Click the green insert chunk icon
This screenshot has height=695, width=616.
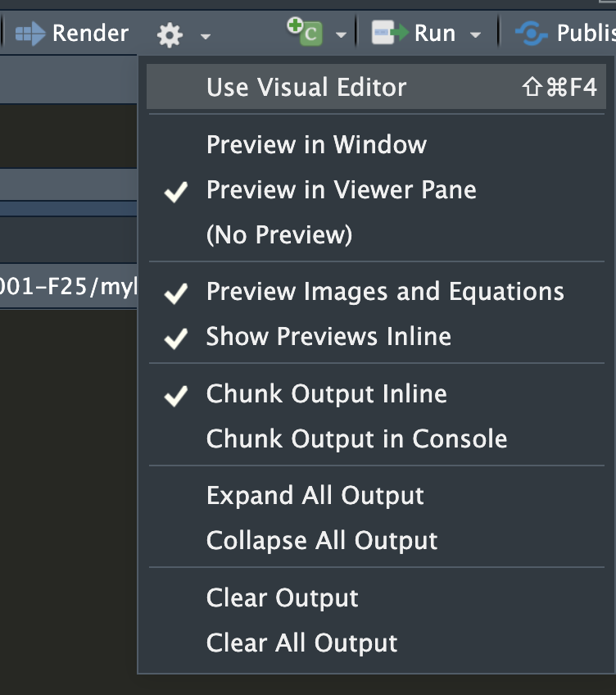(305, 31)
